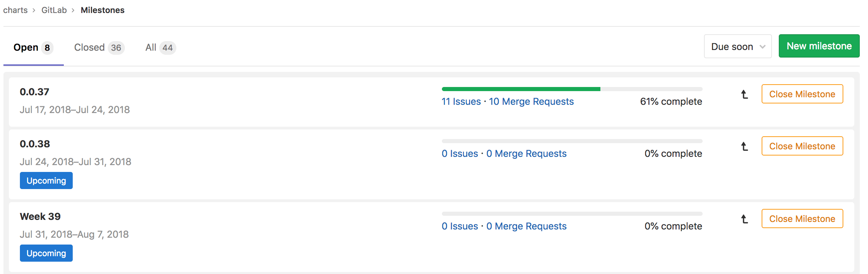This screenshot has width=868, height=274.
Task: Go to charts in the breadcrumb
Action: coord(15,10)
